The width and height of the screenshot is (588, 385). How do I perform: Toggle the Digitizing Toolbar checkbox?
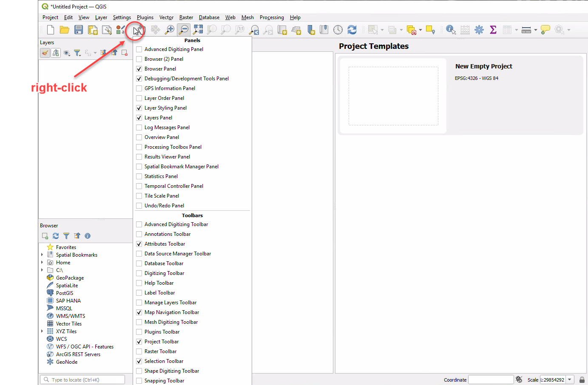pyautogui.click(x=139, y=273)
